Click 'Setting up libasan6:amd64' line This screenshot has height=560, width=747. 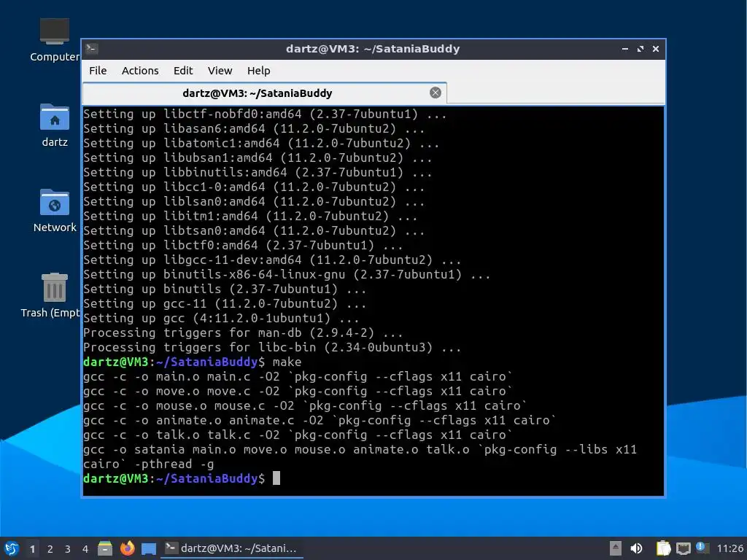[254, 128]
